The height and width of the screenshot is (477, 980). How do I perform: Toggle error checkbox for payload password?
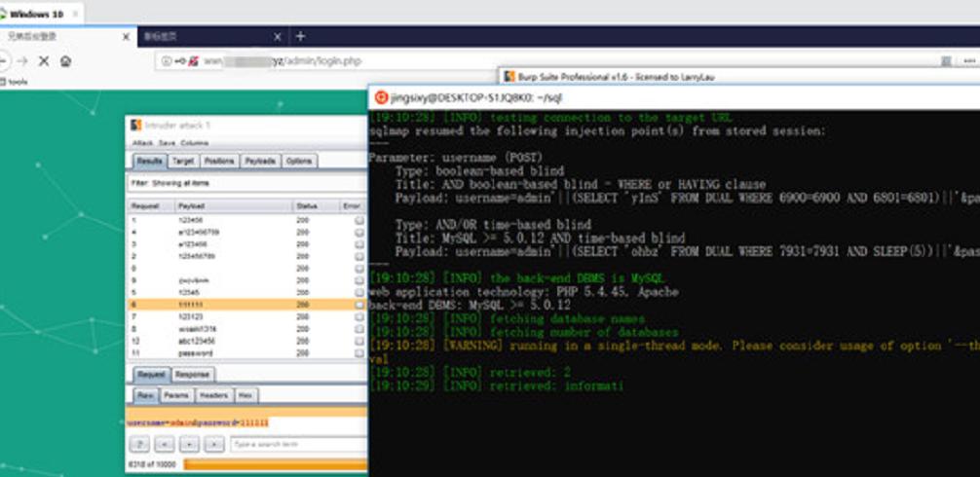[359, 352]
